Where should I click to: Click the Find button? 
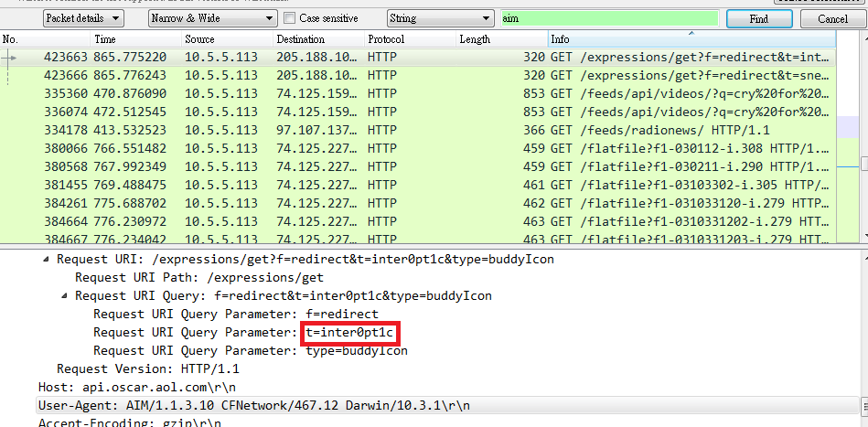(x=759, y=19)
